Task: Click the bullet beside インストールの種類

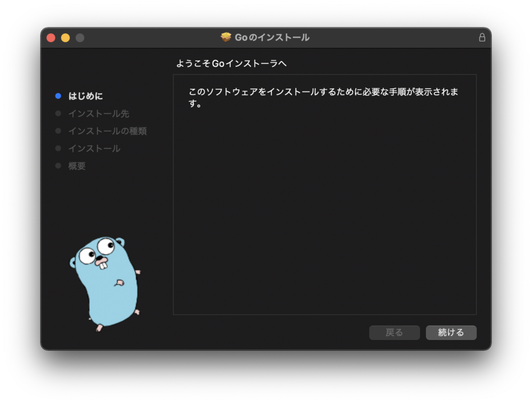Action: point(58,131)
